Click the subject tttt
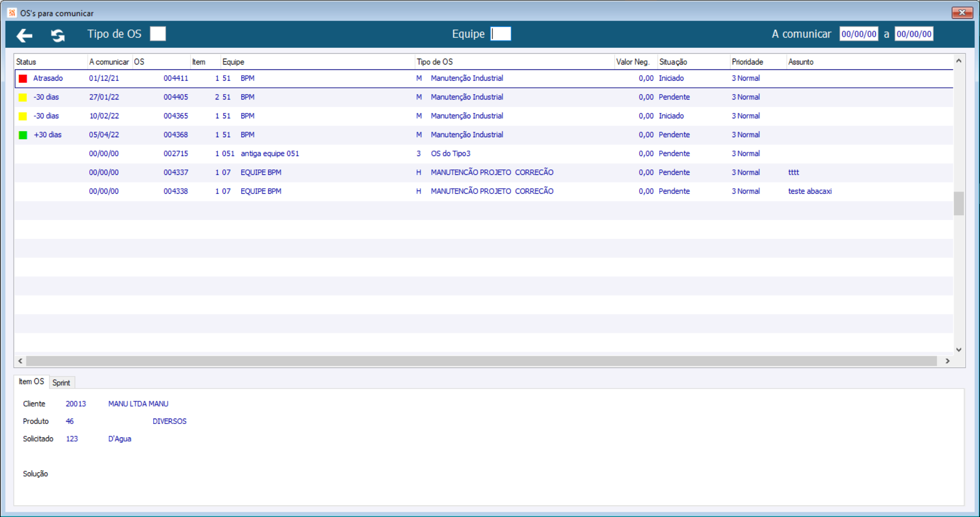980x517 pixels. 793,173
